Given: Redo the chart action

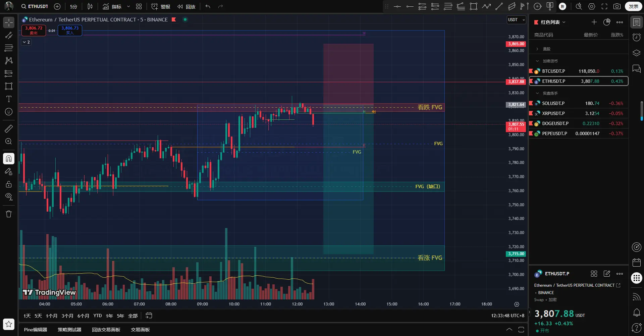Looking at the screenshot, I should point(220,6).
